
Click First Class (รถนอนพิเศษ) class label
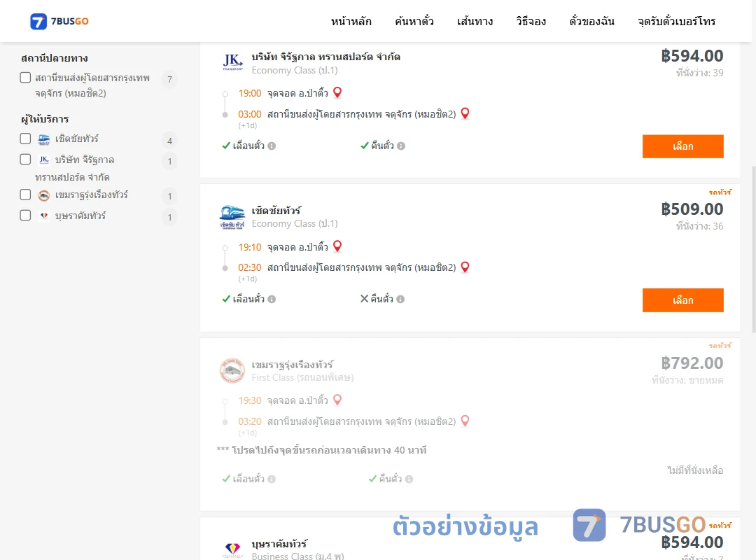point(303,377)
